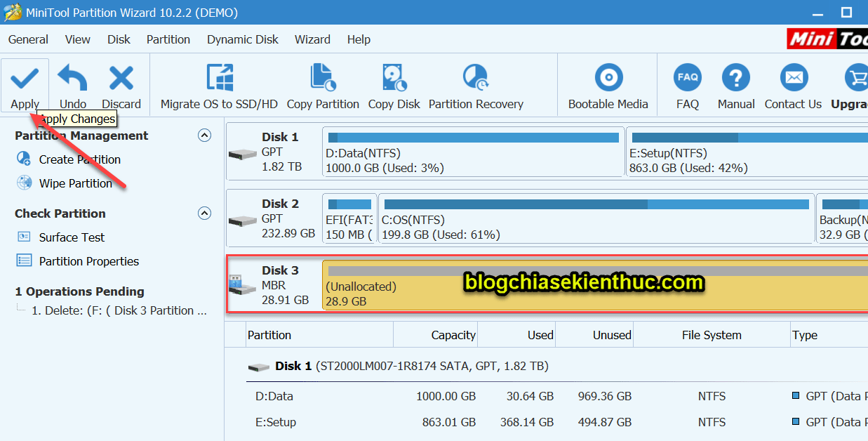
Task: Open the Manual help
Action: tap(736, 86)
